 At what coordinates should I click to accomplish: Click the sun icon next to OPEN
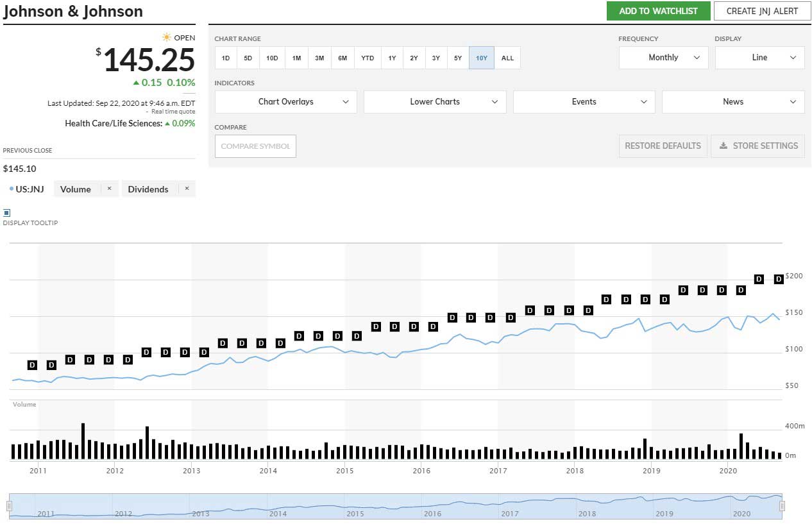pos(167,37)
